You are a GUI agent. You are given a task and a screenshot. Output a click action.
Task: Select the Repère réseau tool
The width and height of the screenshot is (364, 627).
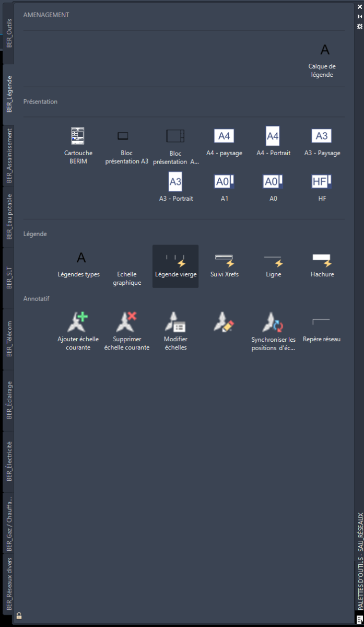322,330
